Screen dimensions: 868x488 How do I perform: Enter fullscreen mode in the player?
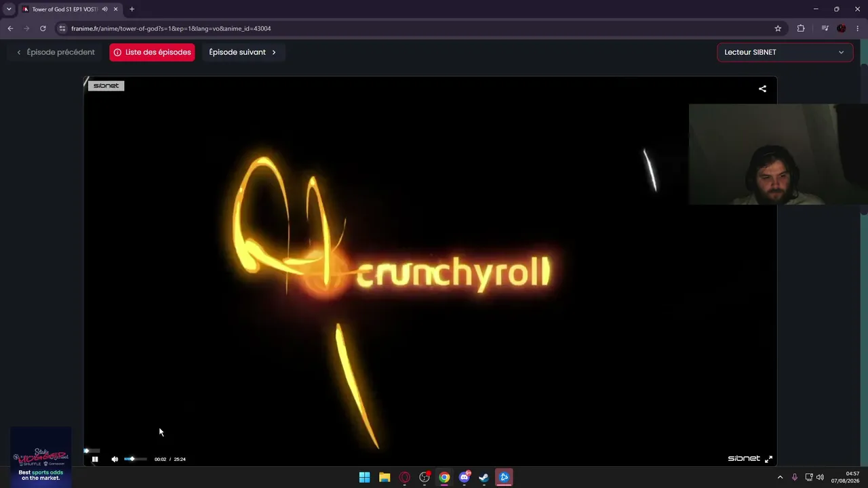768,459
